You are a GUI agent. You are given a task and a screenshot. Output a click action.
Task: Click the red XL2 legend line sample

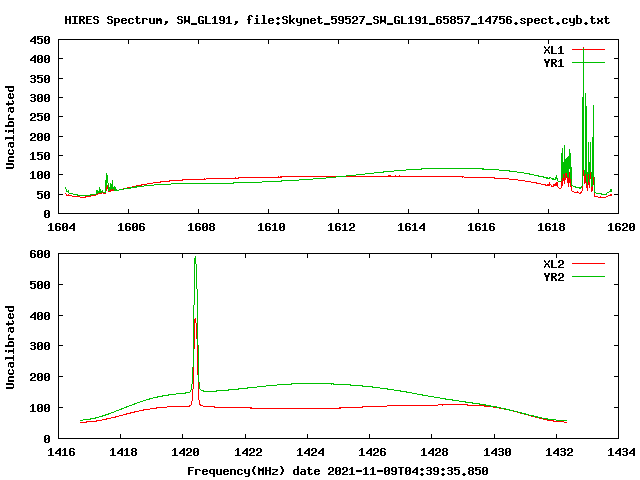click(x=588, y=264)
